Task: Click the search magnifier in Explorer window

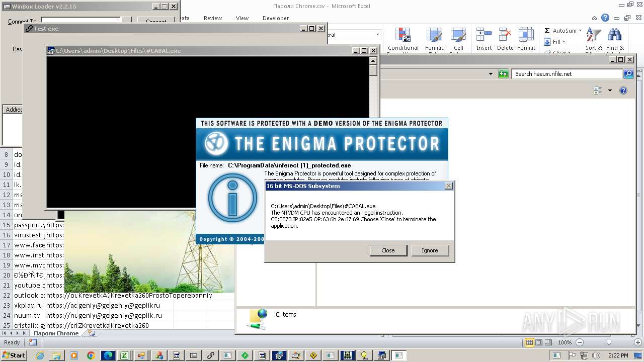Action: [x=628, y=74]
